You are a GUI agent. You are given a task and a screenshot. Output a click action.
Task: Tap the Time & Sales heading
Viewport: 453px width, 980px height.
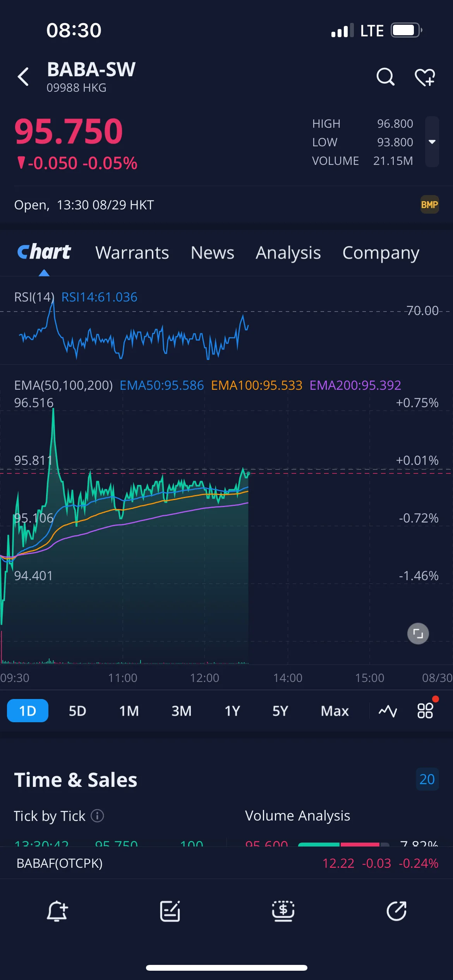pyautogui.click(x=75, y=780)
